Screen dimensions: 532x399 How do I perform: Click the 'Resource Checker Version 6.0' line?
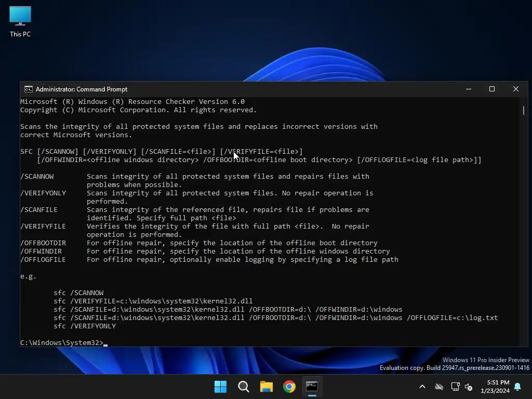[x=132, y=101]
